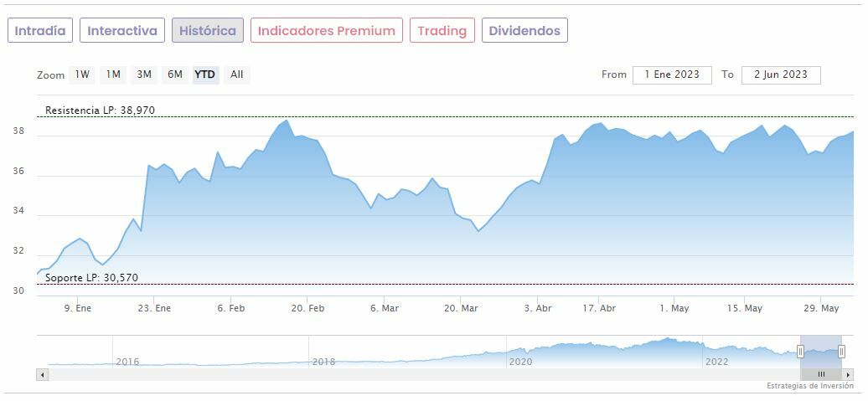Click the right navigator range handle
This screenshot has width=868, height=401.
(841, 352)
